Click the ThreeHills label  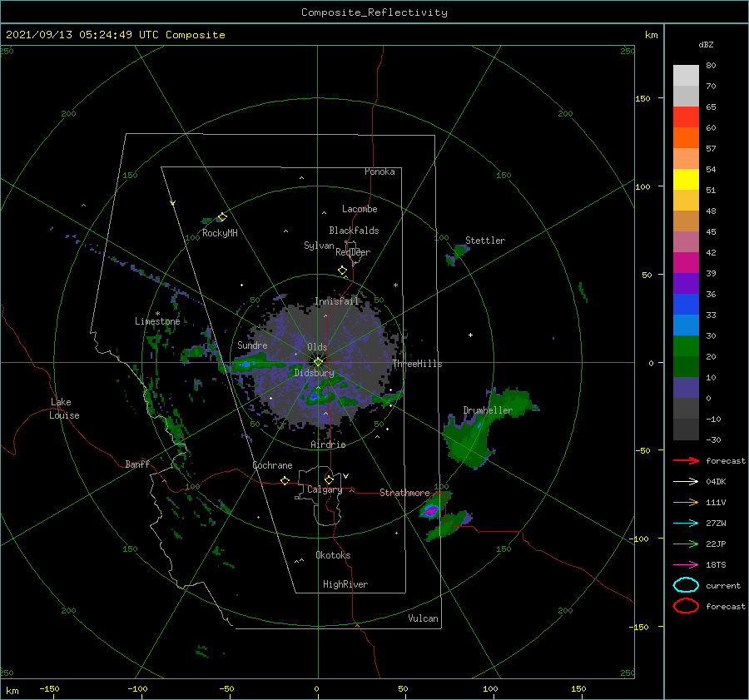(x=418, y=364)
